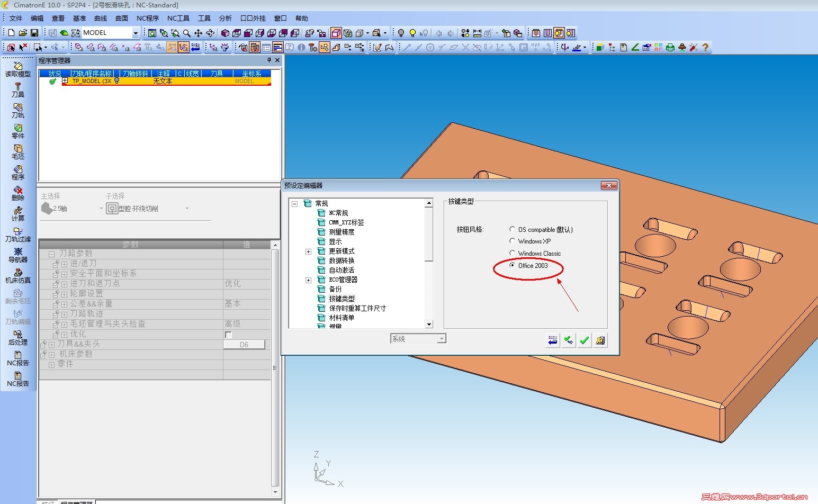
Task: Click the D6 tool value button
Action: (244, 345)
